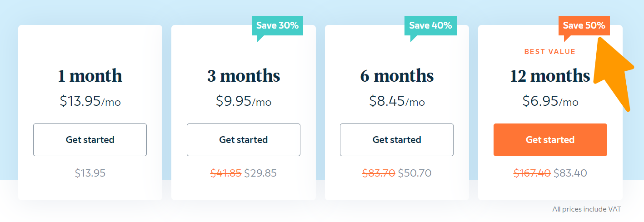This screenshot has width=644, height=222.
Task: Click the 3 months plan heading
Action: pyautogui.click(x=244, y=76)
